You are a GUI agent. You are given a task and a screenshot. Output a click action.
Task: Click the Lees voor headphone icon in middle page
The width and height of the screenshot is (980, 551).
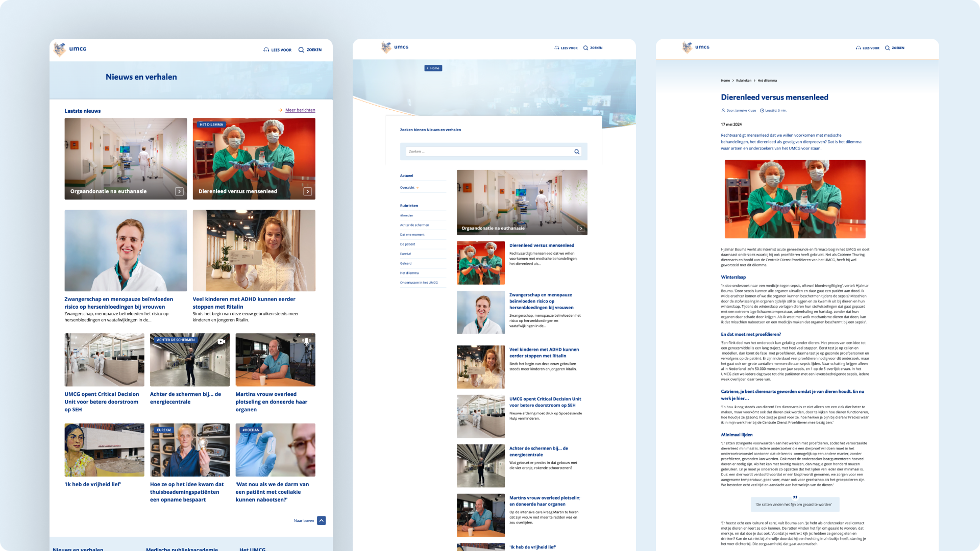557,48
